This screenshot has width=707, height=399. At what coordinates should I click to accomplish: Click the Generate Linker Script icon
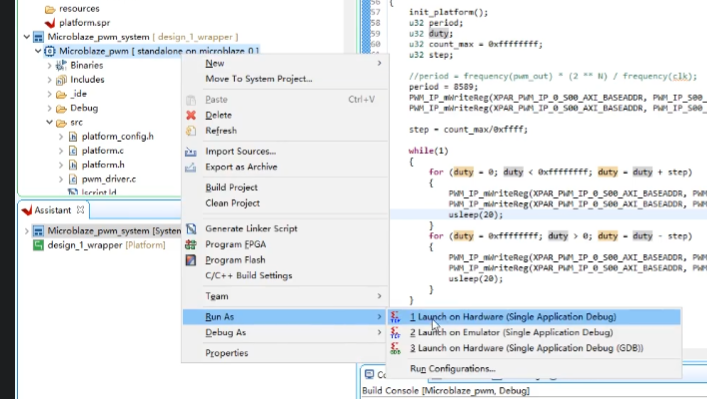191,229
